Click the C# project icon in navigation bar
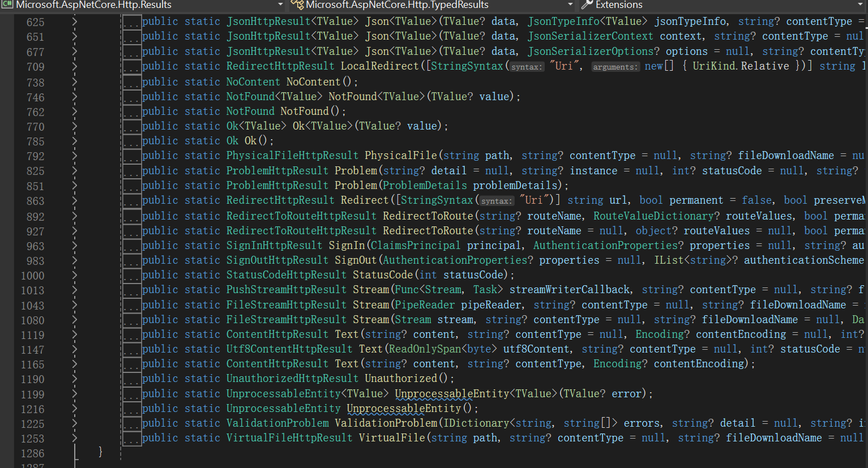The image size is (868, 468). pyautogui.click(x=7, y=5)
